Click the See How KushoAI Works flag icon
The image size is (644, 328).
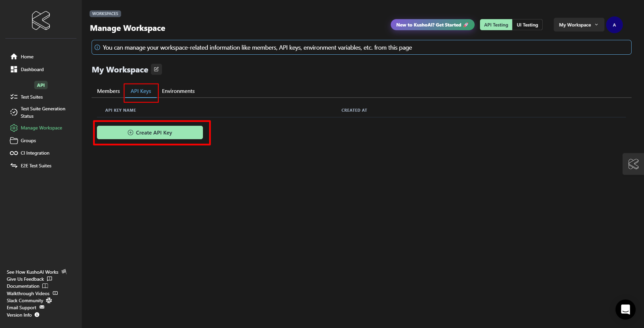(x=64, y=271)
